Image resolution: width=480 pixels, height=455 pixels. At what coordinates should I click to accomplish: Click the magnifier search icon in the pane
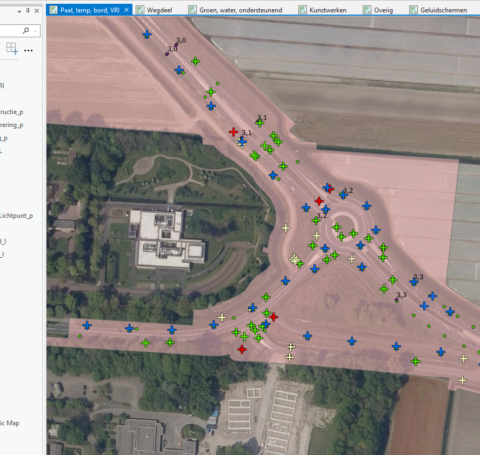coord(26,31)
